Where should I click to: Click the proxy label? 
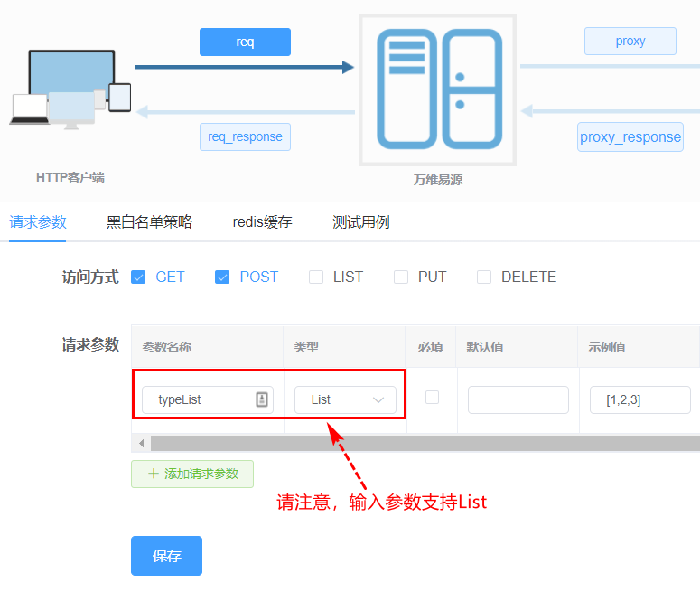tap(630, 42)
